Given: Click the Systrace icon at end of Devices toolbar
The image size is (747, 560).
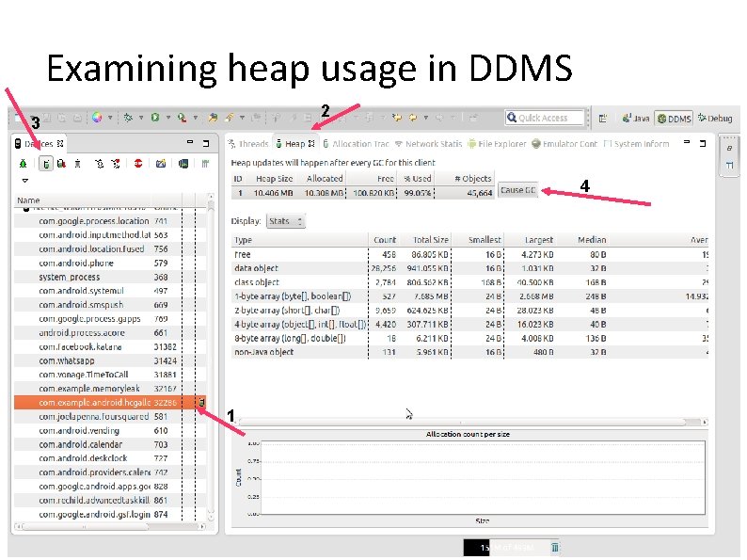Looking at the screenshot, I should [x=205, y=164].
